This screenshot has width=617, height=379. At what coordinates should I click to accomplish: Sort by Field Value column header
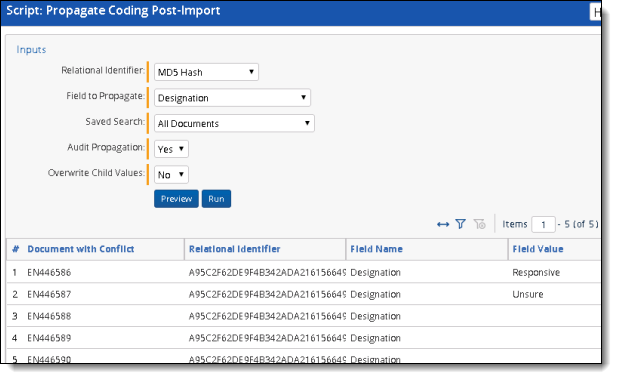point(538,249)
